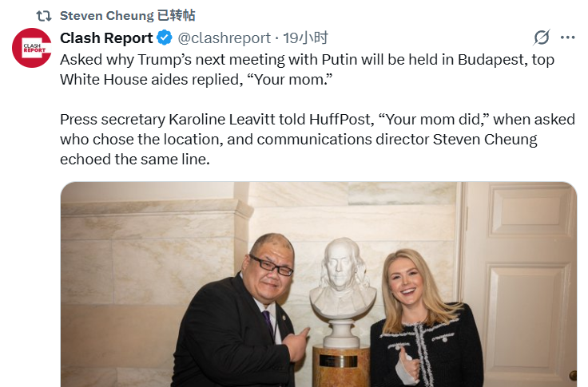The height and width of the screenshot is (387, 588).
Task: Click the 已转帖 reposted label text
Action: click(177, 16)
